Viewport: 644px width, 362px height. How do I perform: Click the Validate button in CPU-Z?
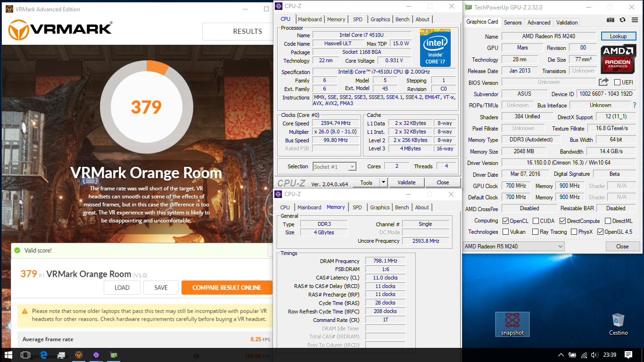406,182
